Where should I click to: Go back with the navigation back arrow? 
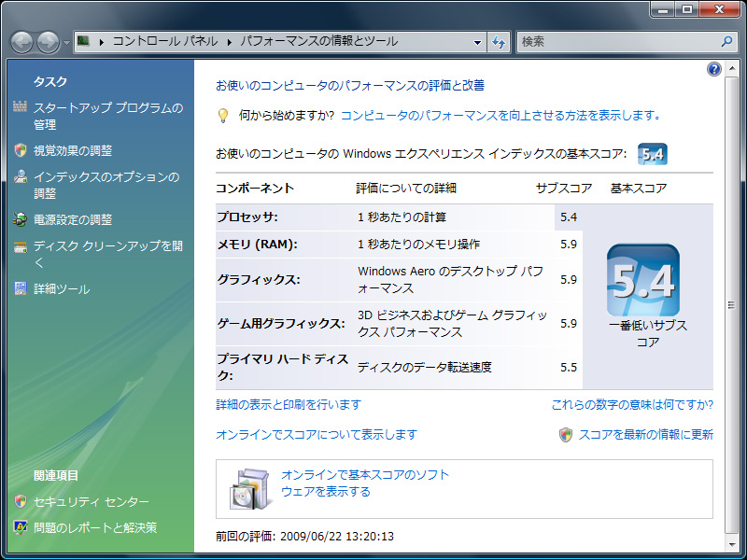tap(22, 42)
